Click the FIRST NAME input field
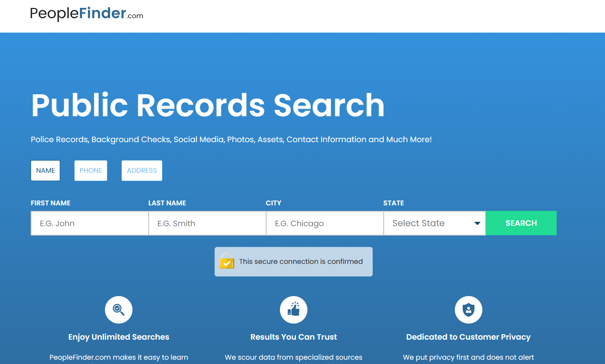 89,223
